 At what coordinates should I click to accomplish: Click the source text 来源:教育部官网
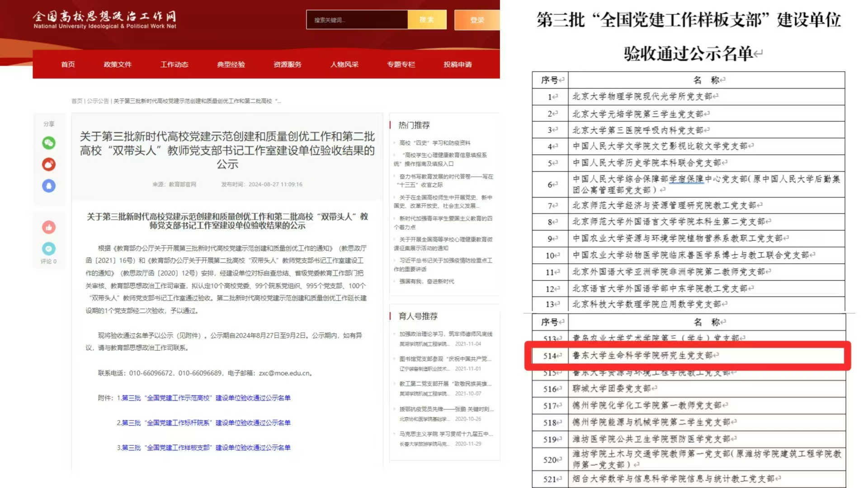(x=174, y=185)
